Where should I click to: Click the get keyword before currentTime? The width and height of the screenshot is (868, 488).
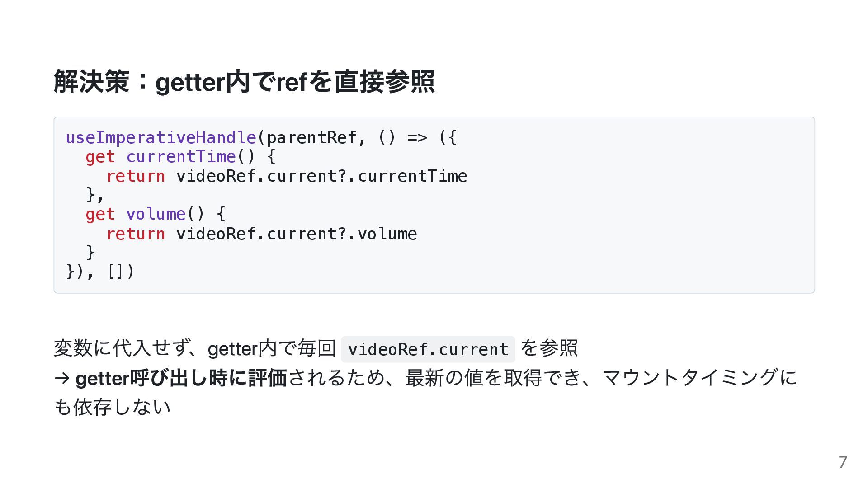coord(100,157)
